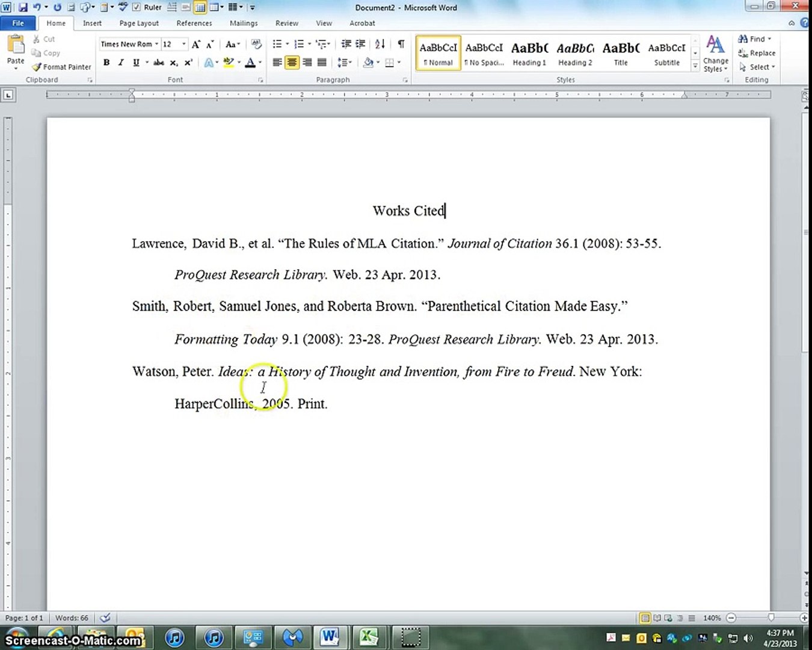
Task: Click the ruler tab selector button
Action: [x=8, y=94]
